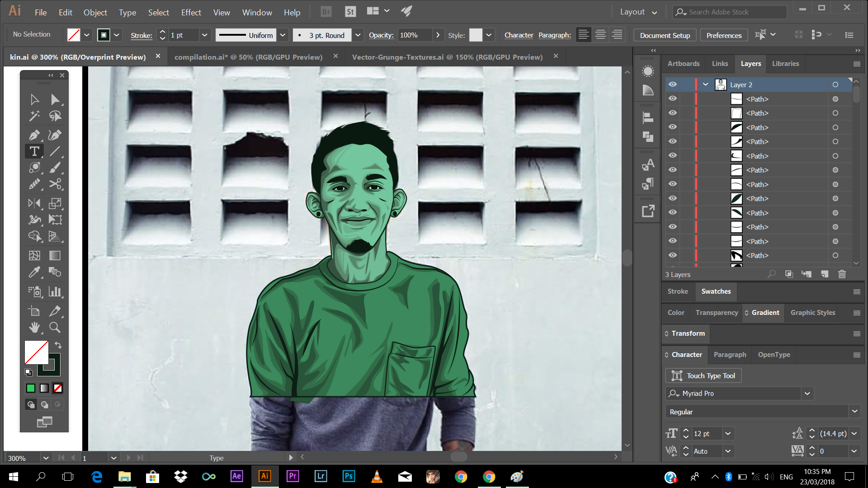This screenshot has width=868, height=488.
Task: Toggle visibility of first Path sublayer
Action: (673, 99)
